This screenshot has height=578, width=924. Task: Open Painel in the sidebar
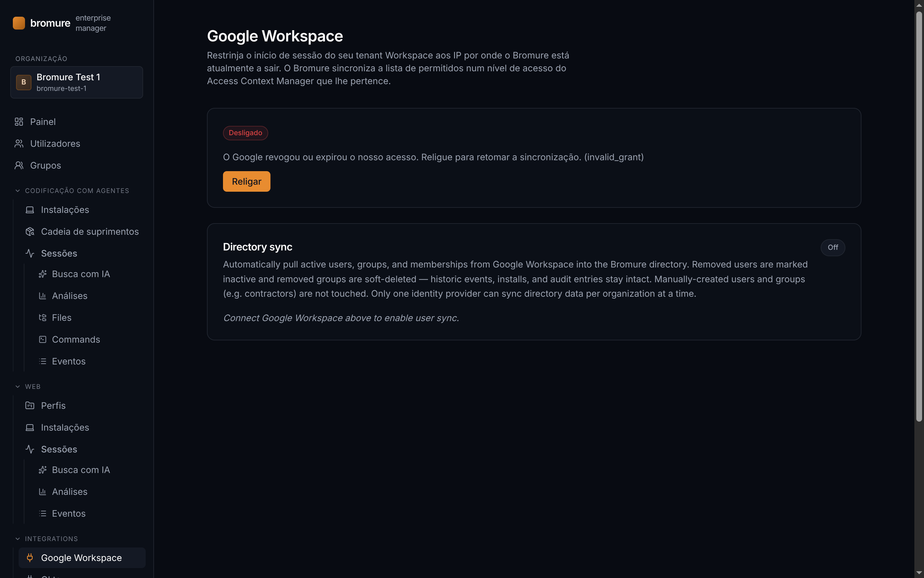point(77,122)
